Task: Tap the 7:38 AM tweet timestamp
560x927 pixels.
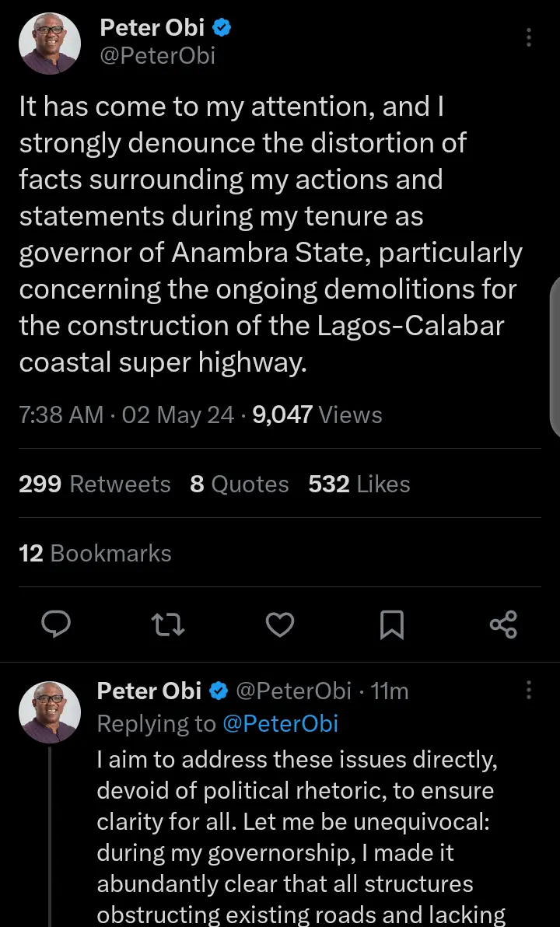Action: coord(61,415)
